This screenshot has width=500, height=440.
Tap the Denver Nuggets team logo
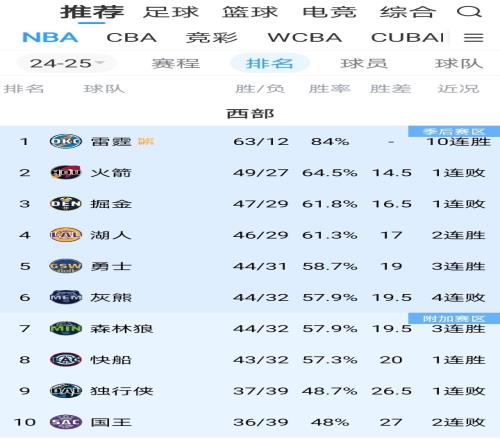66,204
